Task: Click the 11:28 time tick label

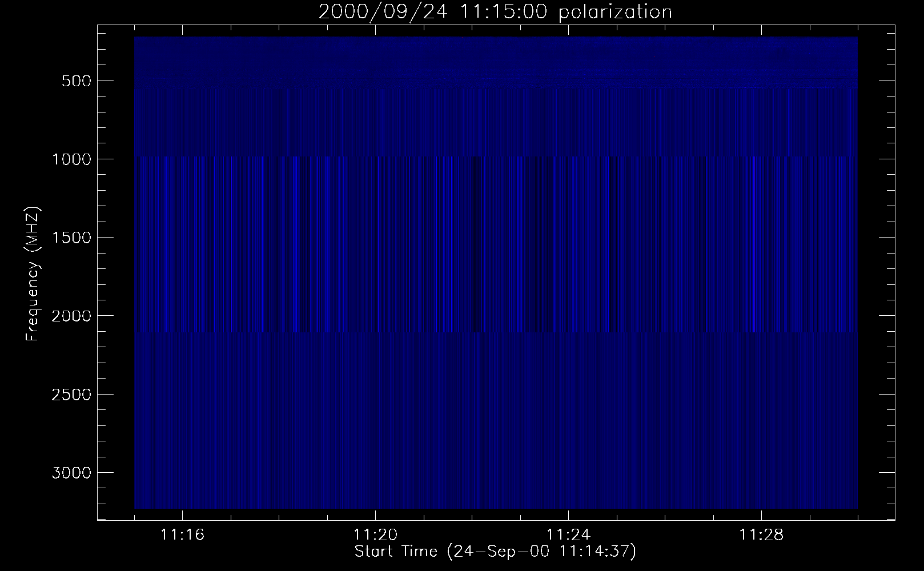Action: tap(762, 535)
